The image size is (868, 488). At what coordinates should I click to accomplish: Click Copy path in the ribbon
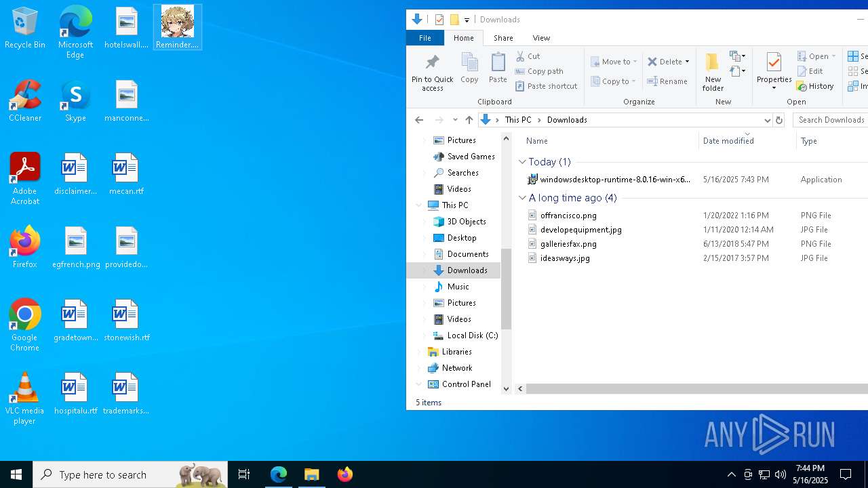(539, 71)
